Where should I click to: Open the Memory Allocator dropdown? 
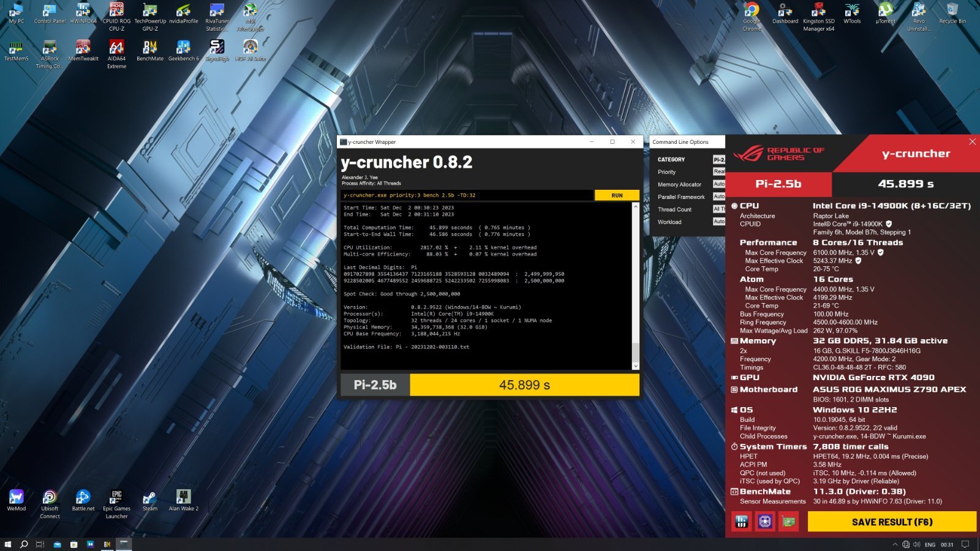pos(719,184)
